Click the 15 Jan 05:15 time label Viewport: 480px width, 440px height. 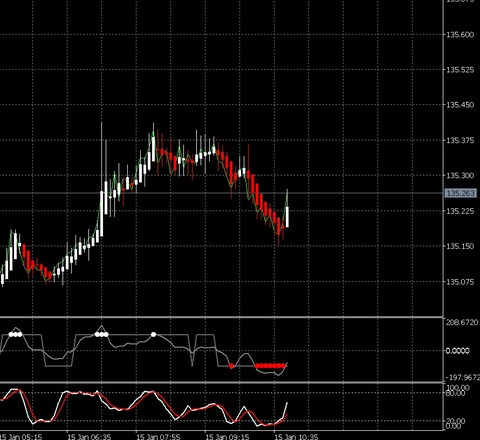21,437
